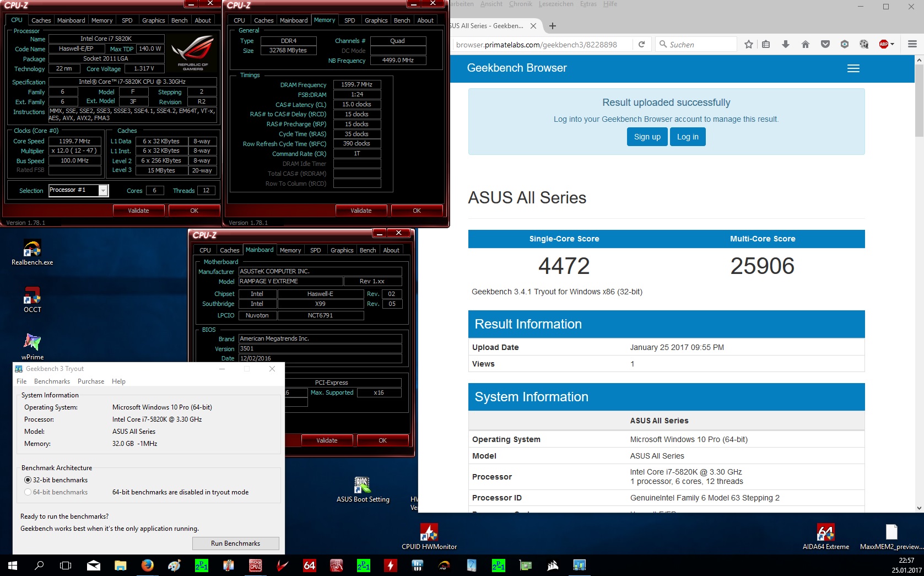Open Purchase menu in Geekbench
This screenshot has width=924, height=576.
91,381
